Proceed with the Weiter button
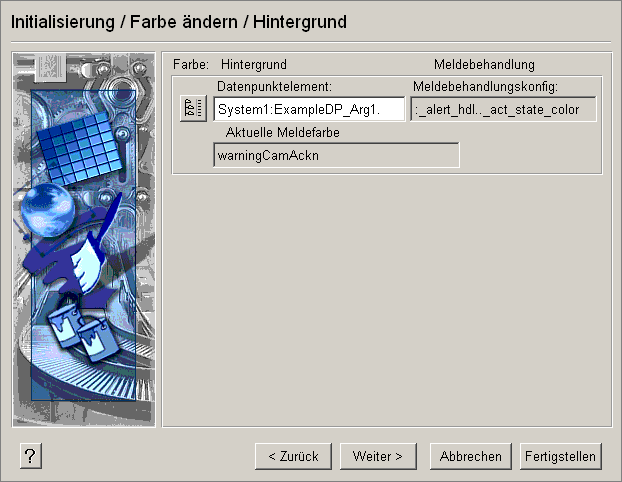This screenshot has height=482, width=622. pos(378,456)
